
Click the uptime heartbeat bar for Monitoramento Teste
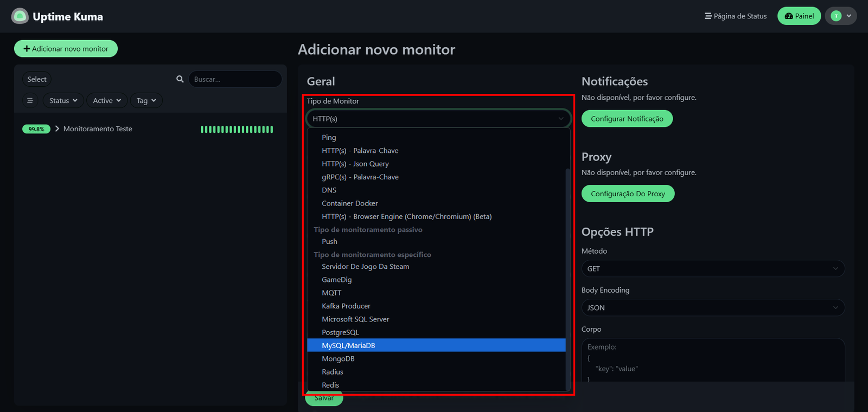237,129
